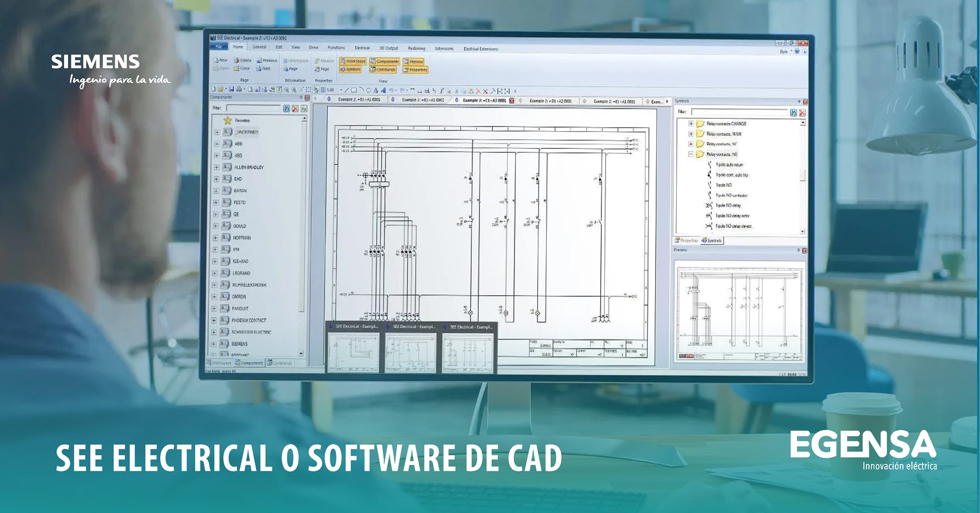Click Previous page icon in ribbon
Screen dimensions: 980x513
[x=259, y=60]
